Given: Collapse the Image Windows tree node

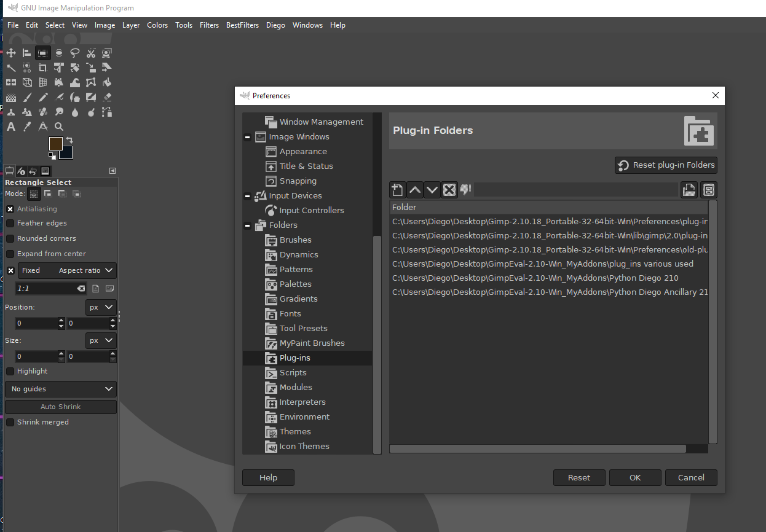Looking at the screenshot, I should [247, 137].
